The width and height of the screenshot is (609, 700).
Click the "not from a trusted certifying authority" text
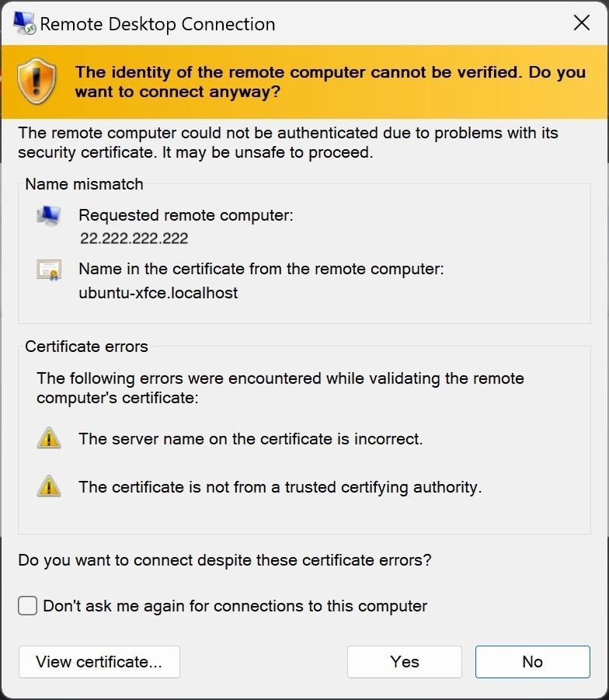[280, 487]
